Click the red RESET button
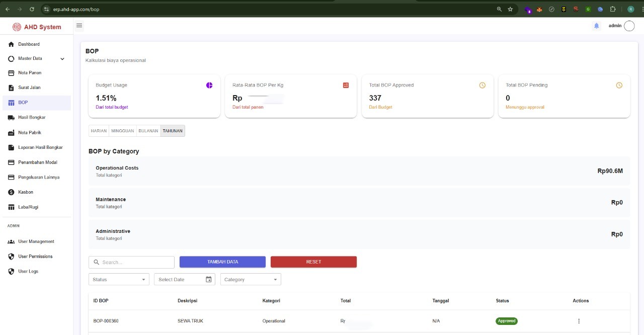Screen dimensions: 644x335 pos(313,262)
